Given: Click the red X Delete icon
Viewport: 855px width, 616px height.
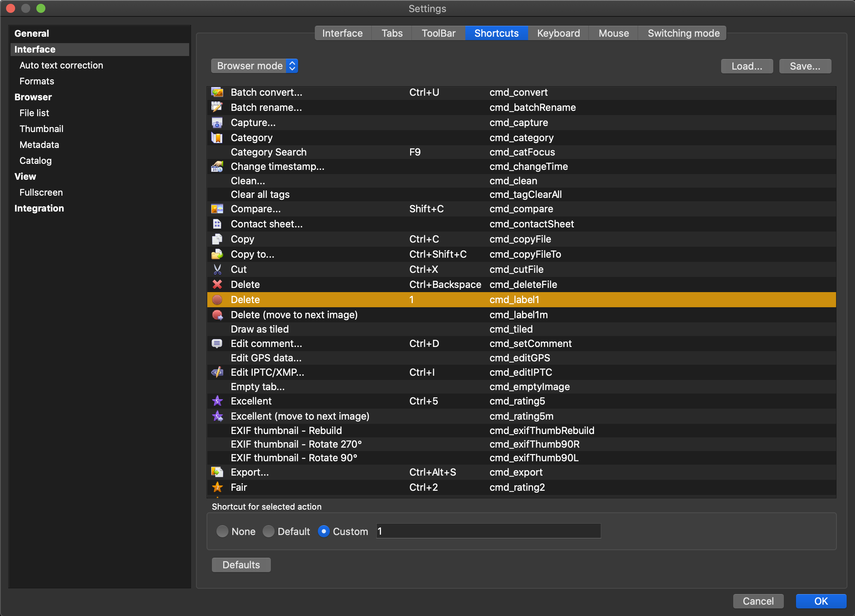Looking at the screenshot, I should point(217,285).
